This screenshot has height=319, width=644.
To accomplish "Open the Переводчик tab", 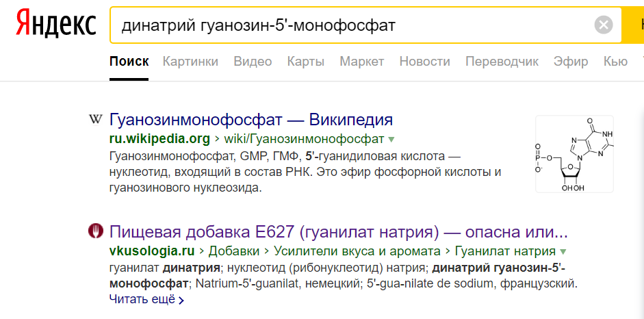I will pyautogui.click(x=502, y=62).
